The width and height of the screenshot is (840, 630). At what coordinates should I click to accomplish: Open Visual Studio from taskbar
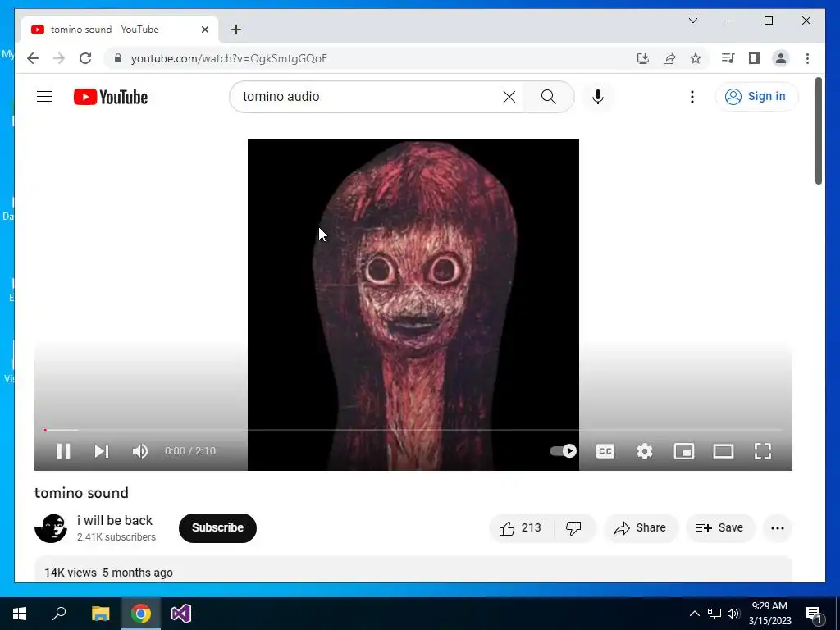click(x=181, y=614)
